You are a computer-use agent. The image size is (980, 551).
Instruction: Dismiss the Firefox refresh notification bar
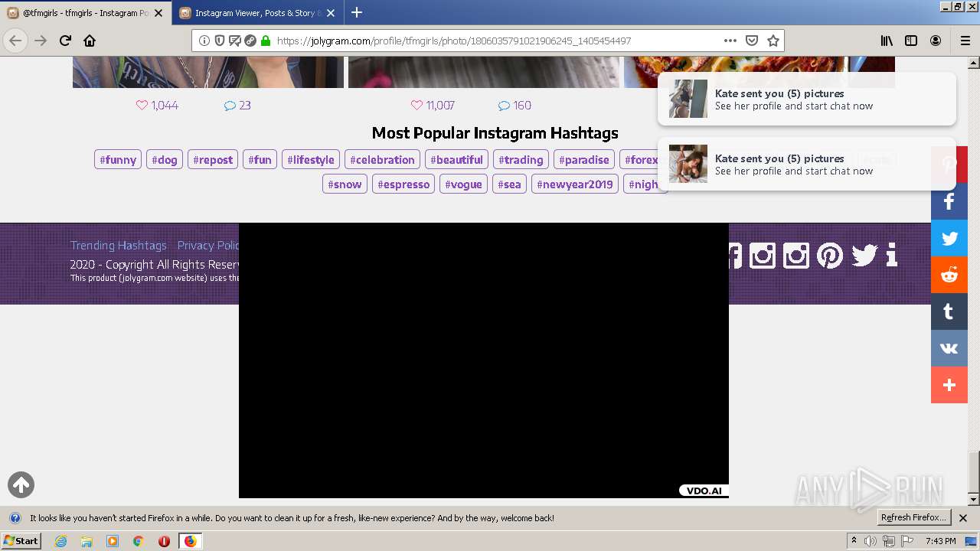click(963, 518)
